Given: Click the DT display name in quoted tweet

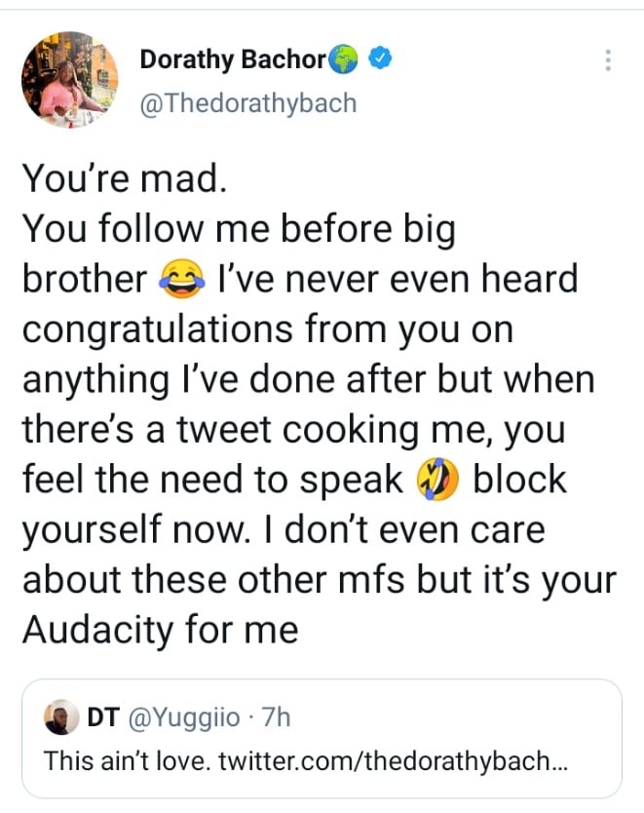Looking at the screenshot, I should tap(99, 718).
